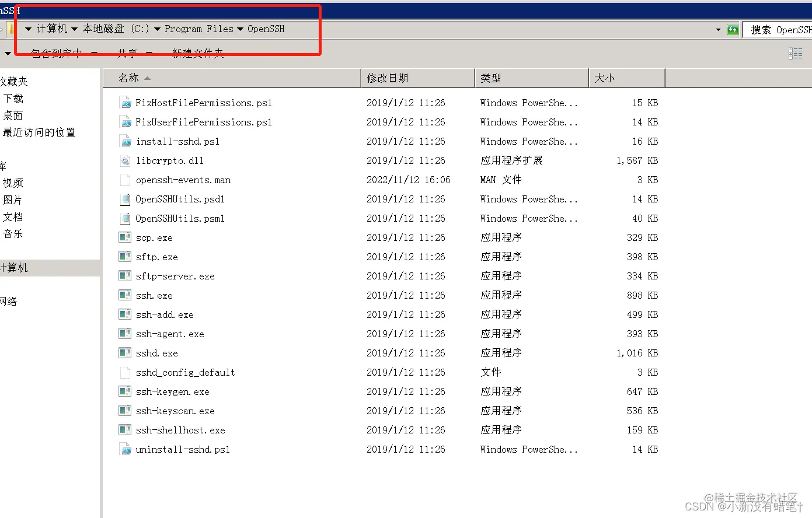Select the ssh-keygen.exe file name

click(173, 391)
